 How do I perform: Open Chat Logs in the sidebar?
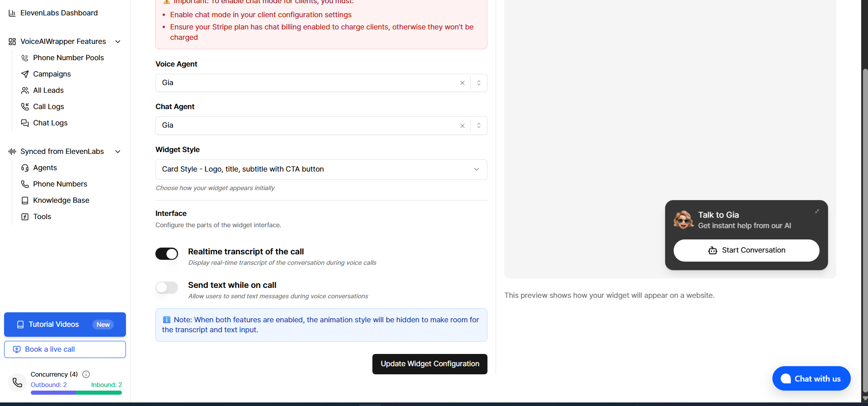pyautogui.click(x=50, y=123)
